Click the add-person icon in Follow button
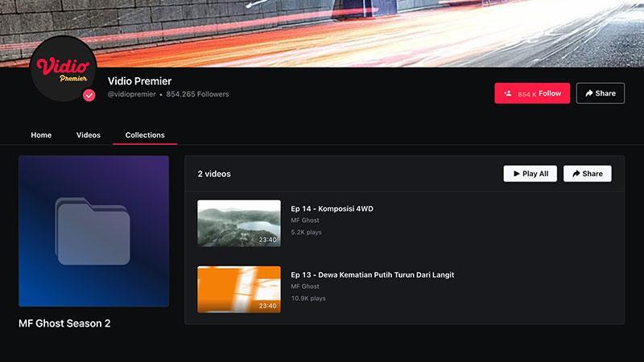The width and height of the screenshot is (644, 362). click(508, 93)
